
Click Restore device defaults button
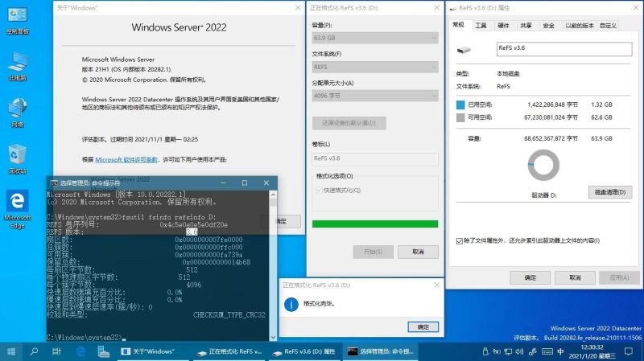tap(349, 123)
